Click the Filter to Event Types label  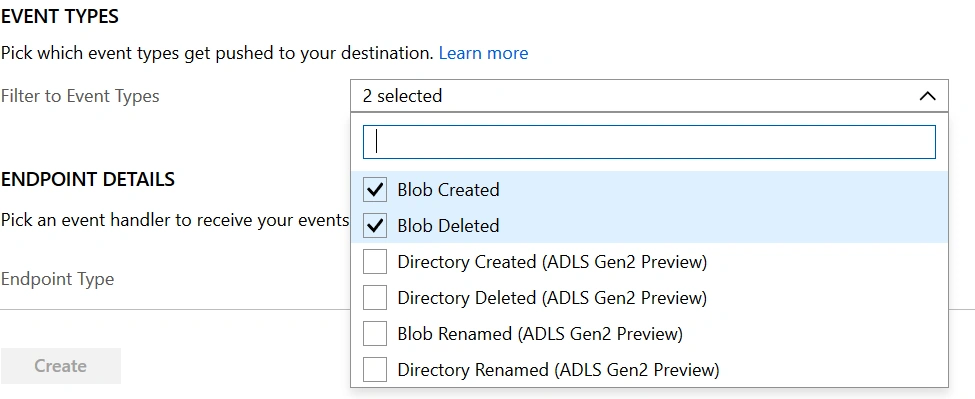coord(80,96)
